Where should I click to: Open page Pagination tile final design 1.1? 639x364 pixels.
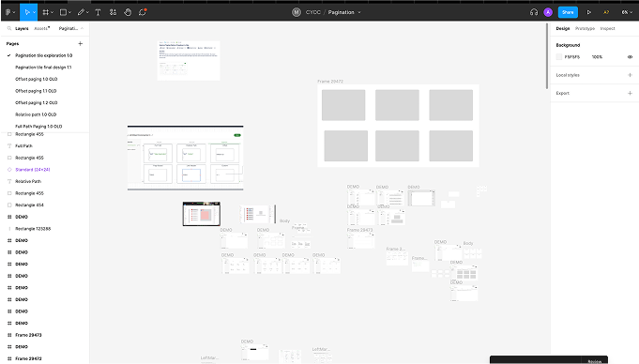tap(43, 68)
